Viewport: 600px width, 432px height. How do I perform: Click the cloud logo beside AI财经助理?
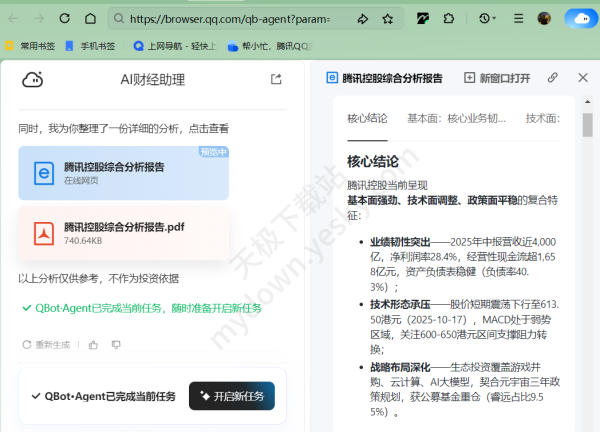point(32,80)
